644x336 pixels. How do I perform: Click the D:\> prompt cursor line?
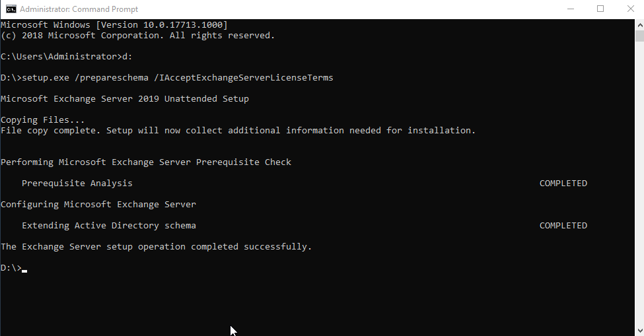point(14,268)
